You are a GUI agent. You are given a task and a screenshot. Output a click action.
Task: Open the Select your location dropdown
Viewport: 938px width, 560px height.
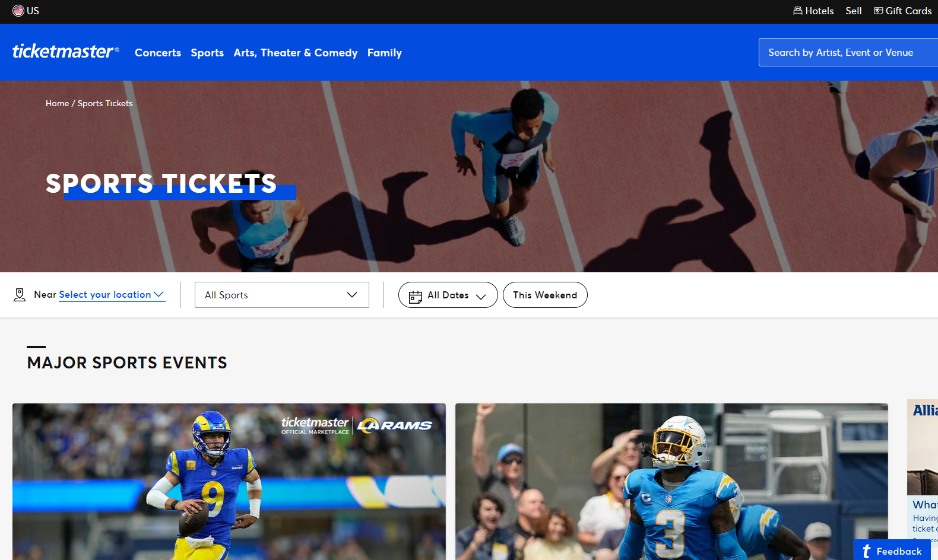(x=112, y=295)
